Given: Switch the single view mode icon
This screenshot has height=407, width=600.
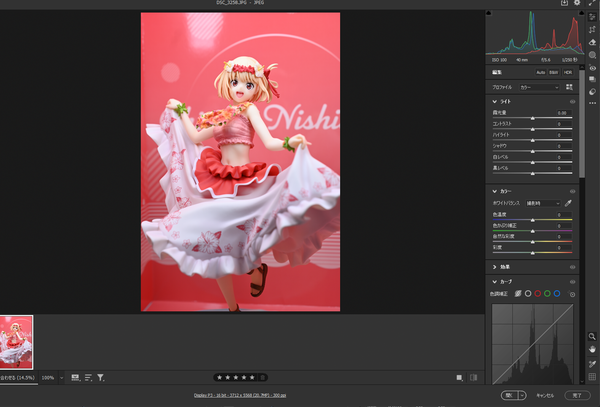Looking at the screenshot, I should (460, 378).
